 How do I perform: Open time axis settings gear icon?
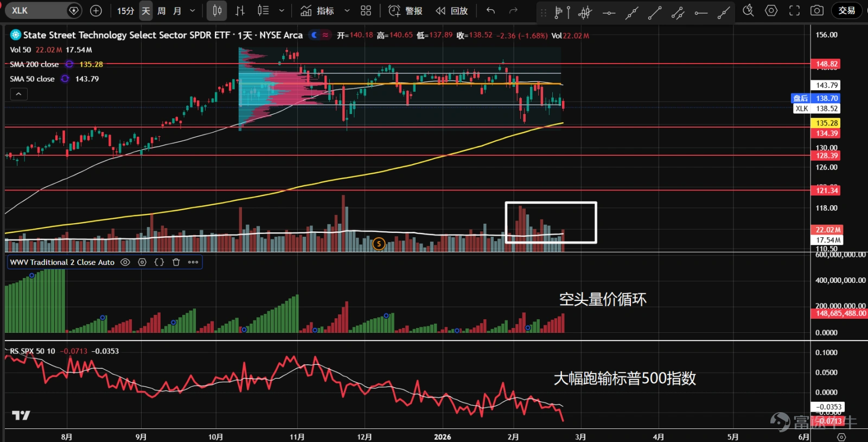pos(841,437)
